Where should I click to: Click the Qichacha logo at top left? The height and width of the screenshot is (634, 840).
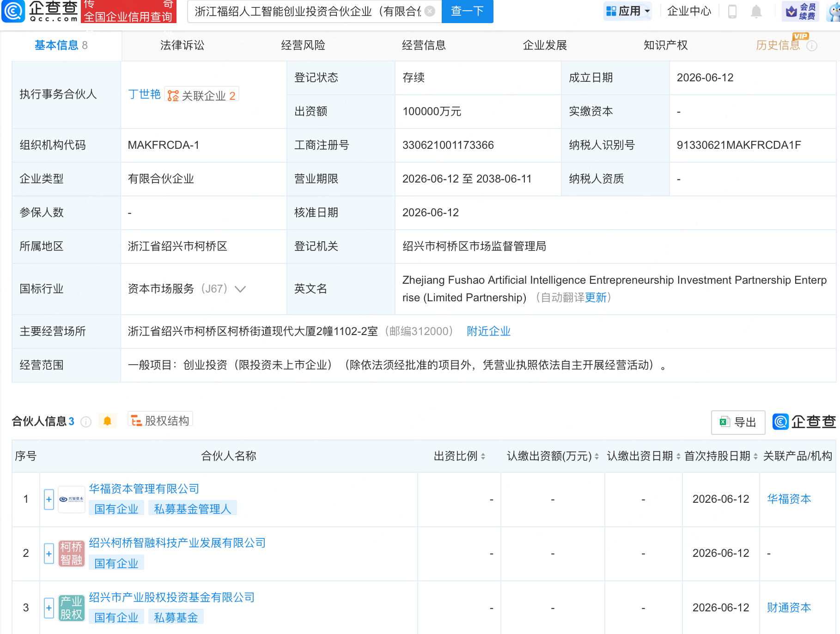[40, 11]
